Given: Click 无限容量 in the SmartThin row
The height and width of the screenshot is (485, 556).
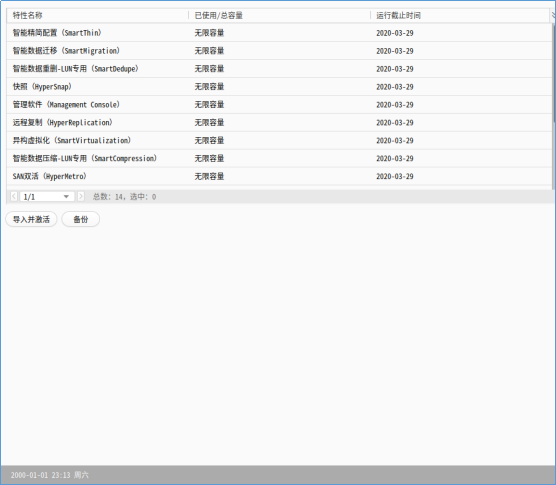Looking at the screenshot, I should point(209,33).
